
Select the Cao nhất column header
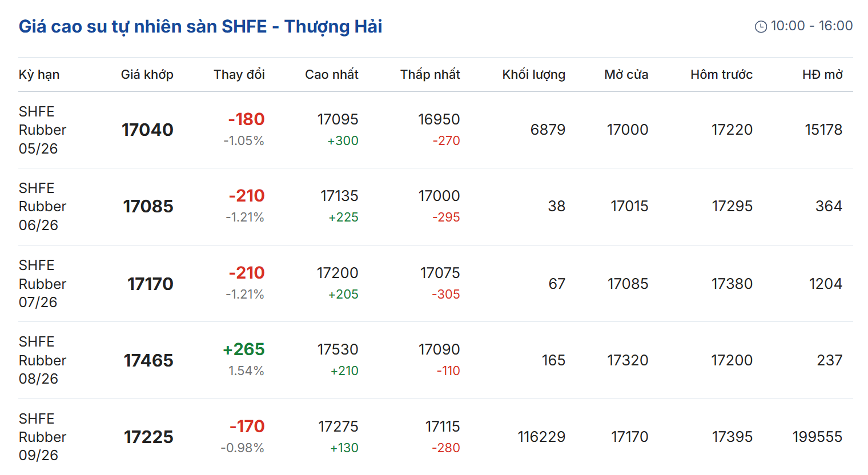coord(331,74)
